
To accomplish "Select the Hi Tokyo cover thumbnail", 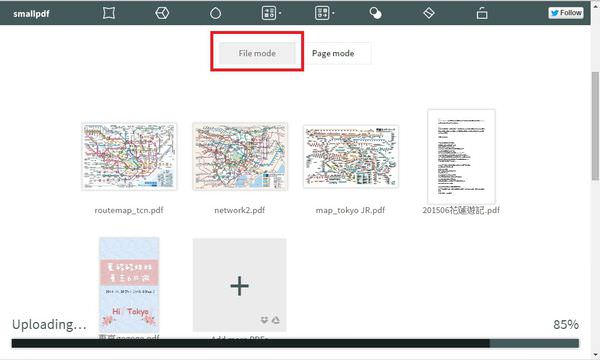I will click(x=129, y=285).
